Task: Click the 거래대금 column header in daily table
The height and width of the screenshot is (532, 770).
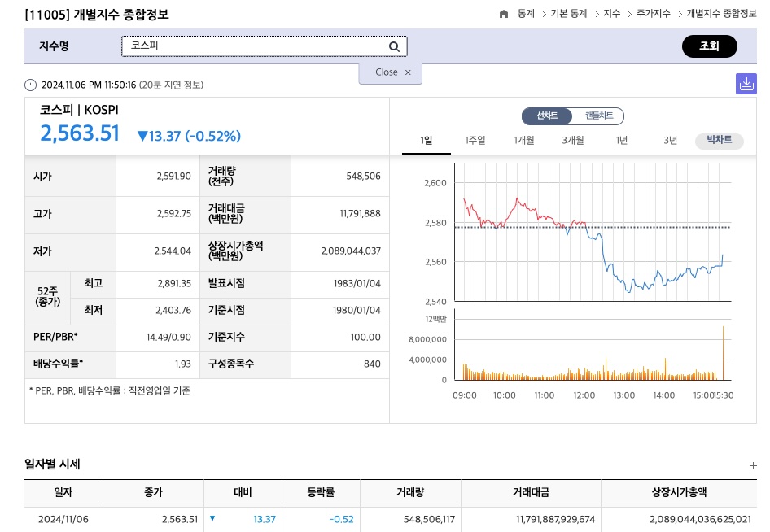Action: pos(531,492)
